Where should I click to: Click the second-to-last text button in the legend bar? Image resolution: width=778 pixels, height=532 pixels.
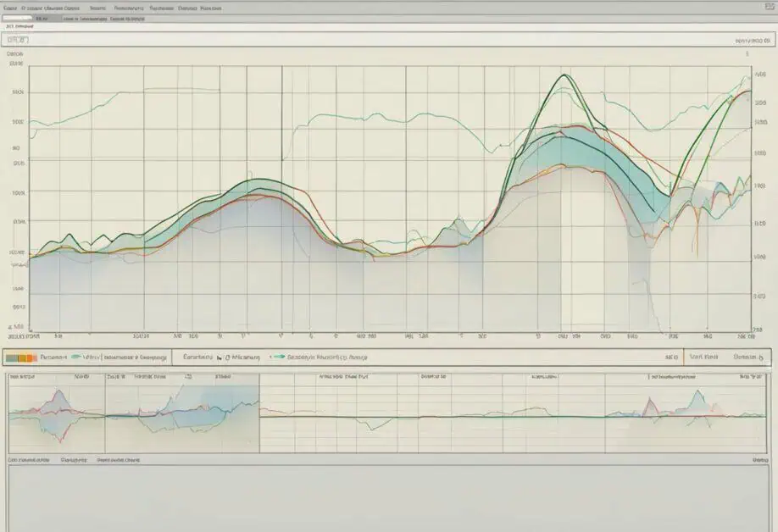(x=704, y=357)
